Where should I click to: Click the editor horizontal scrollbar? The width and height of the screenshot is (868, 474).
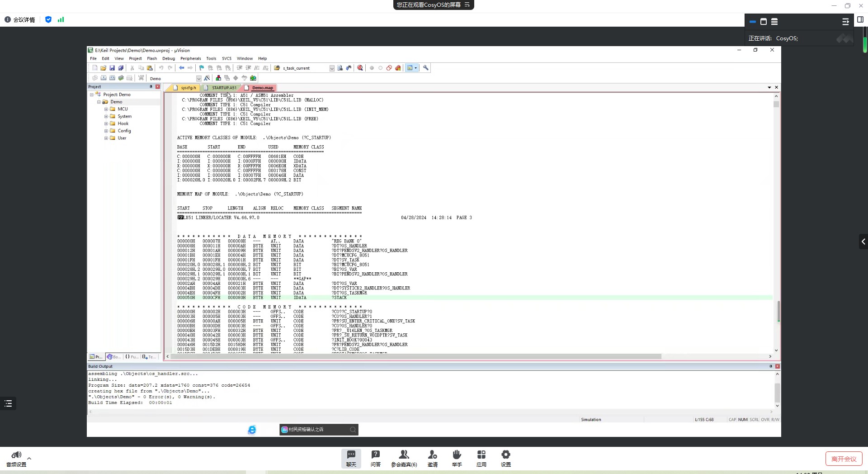point(416,356)
